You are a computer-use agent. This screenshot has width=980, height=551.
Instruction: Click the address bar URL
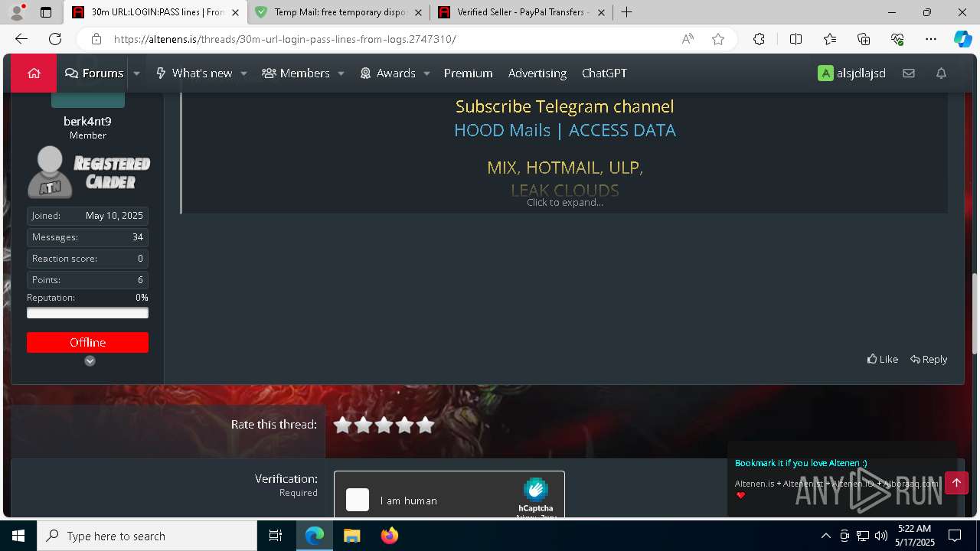click(285, 39)
